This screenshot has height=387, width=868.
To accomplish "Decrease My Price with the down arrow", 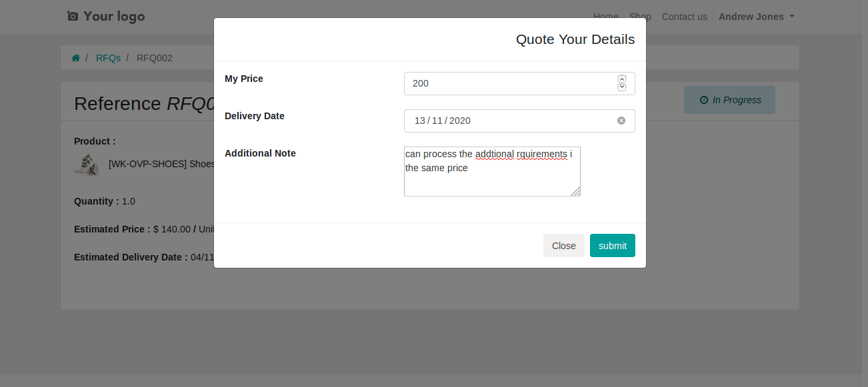I will point(622,87).
